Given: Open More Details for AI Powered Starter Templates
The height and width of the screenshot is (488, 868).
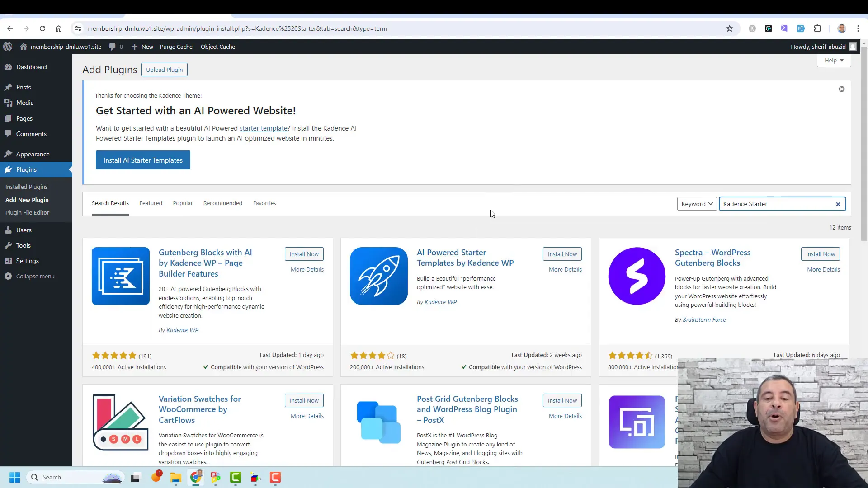Looking at the screenshot, I should click(565, 270).
